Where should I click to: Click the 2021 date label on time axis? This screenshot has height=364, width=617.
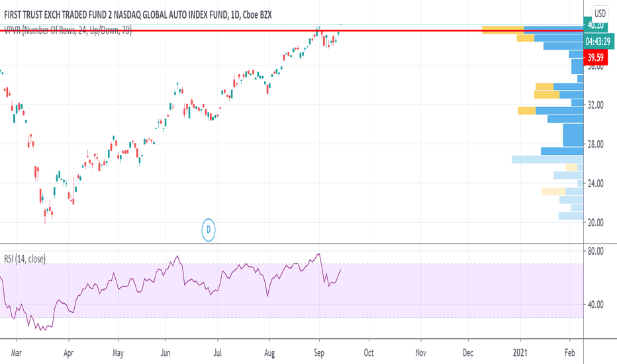coord(520,353)
